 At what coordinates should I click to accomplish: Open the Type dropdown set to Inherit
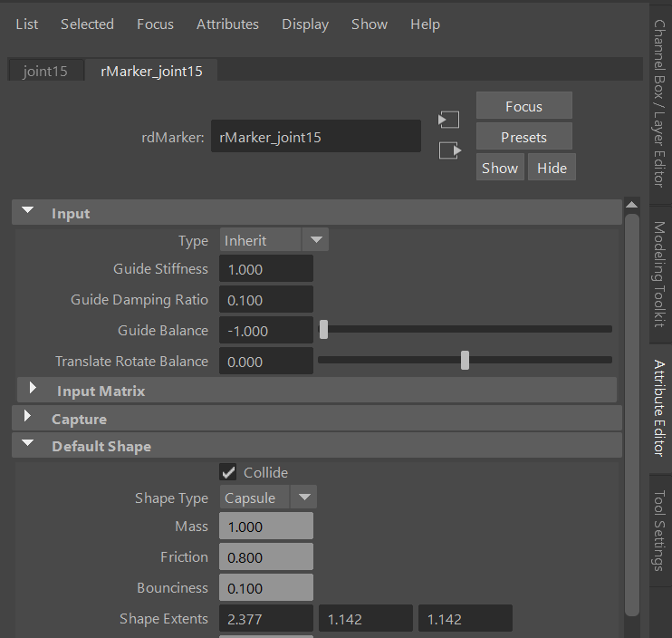pyautogui.click(x=274, y=240)
